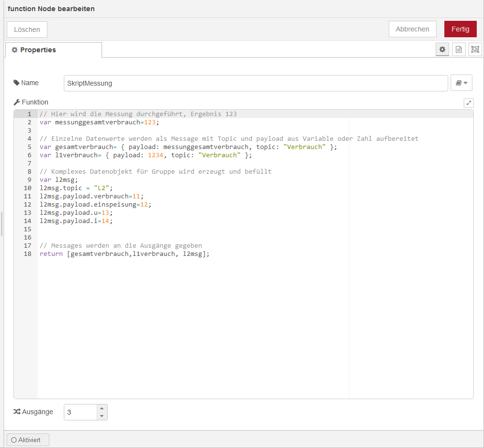Click line number 18 in the gutter

tap(28, 254)
